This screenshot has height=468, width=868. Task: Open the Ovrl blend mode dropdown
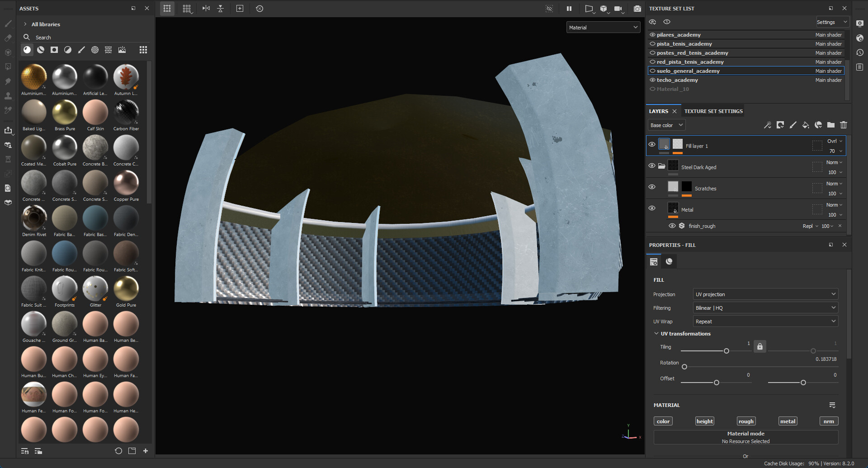832,141
